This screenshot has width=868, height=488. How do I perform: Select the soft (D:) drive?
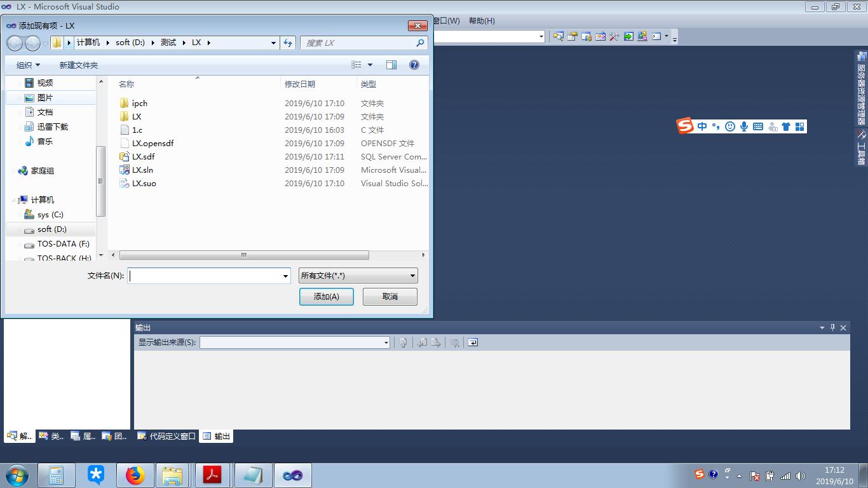coord(50,229)
